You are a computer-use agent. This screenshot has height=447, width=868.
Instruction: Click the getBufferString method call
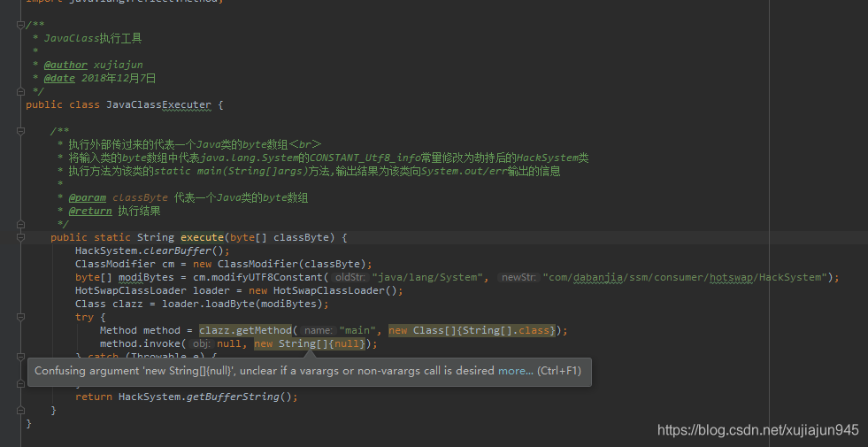pos(233,397)
